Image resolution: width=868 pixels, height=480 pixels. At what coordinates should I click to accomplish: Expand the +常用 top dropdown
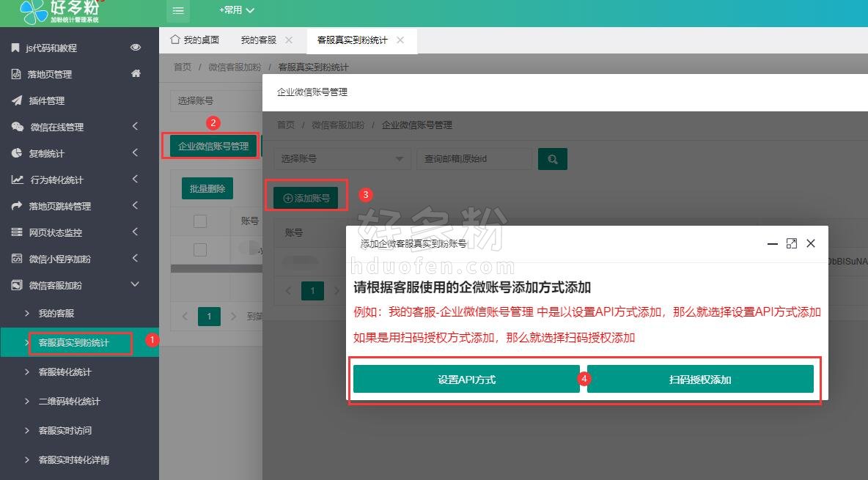(x=237, y=11)
